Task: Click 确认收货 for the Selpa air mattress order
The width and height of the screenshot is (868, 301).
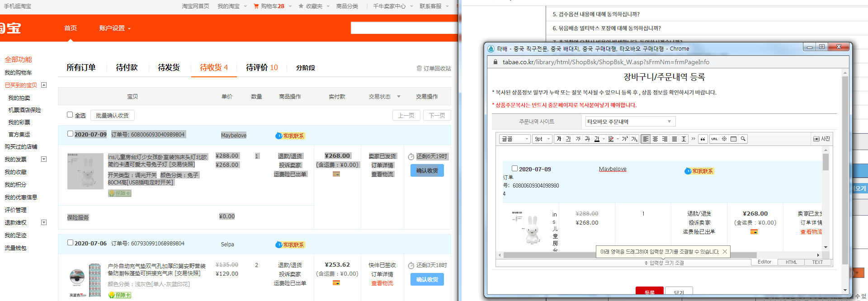Action: click(x=427, y=279)
